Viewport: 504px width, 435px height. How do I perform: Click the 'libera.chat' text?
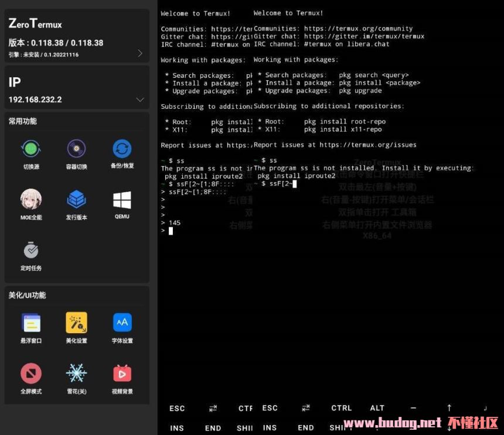click(x=369, y=44)
